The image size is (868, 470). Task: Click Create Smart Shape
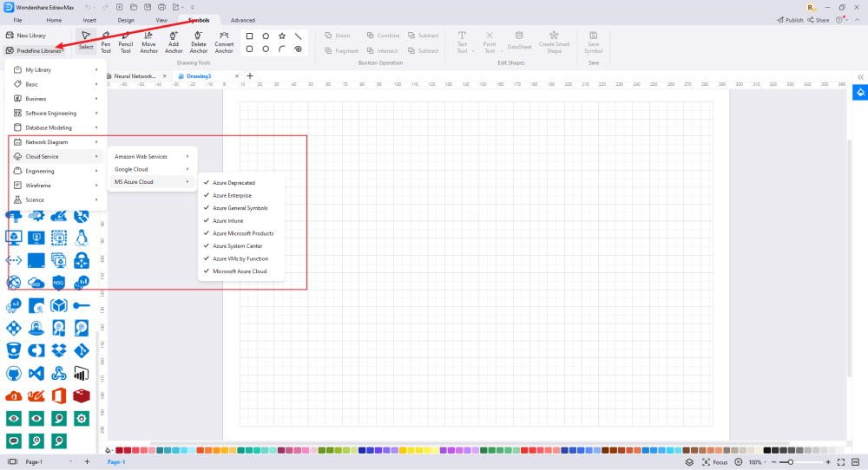coord(554,42)
